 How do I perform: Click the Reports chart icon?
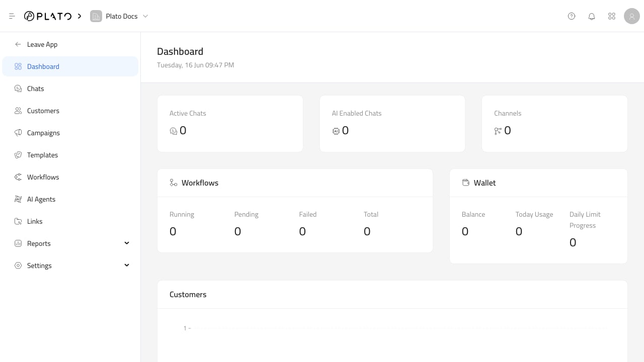[18, 243]
